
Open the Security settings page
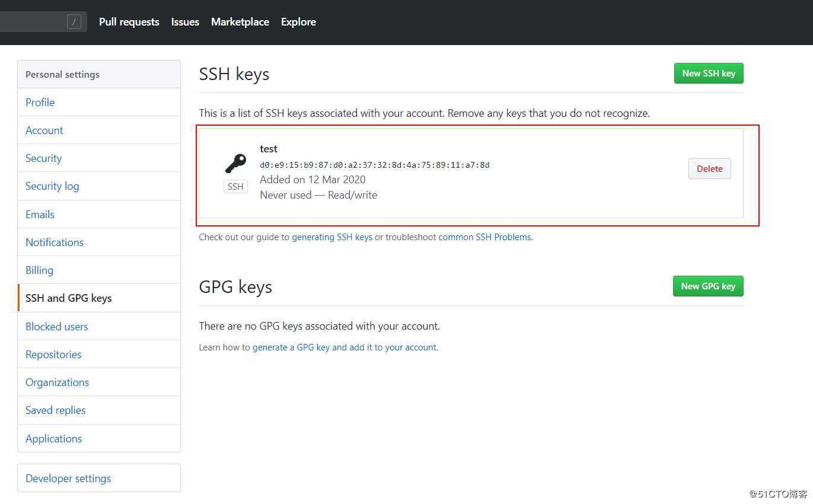(x=99, y=158)
